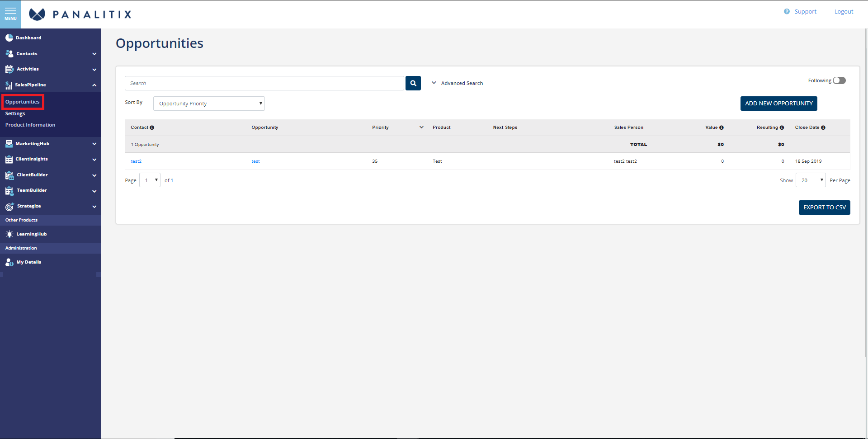Click the Resulting column info icon
Image resolution: width=868 pixels, height=439 pixels.
782,127
